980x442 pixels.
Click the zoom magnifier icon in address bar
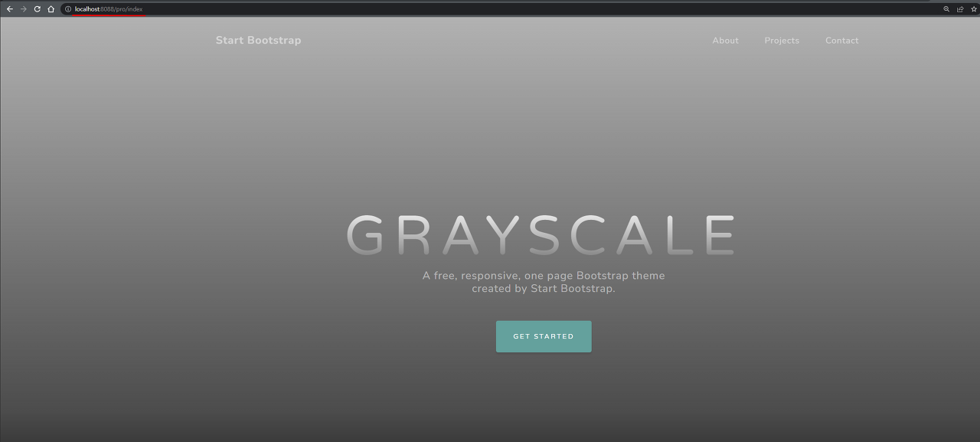click(x=946, y=9)
